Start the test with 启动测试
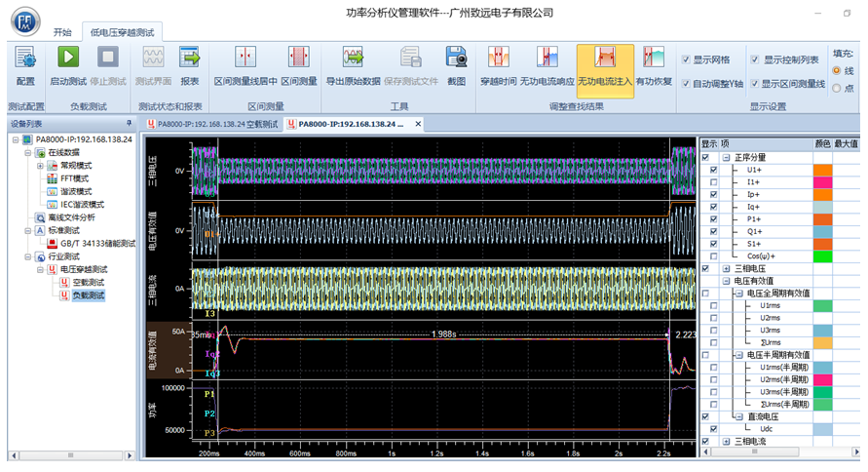Image resolution: width=868 pixels, height=472 pixels. (67, 64)
